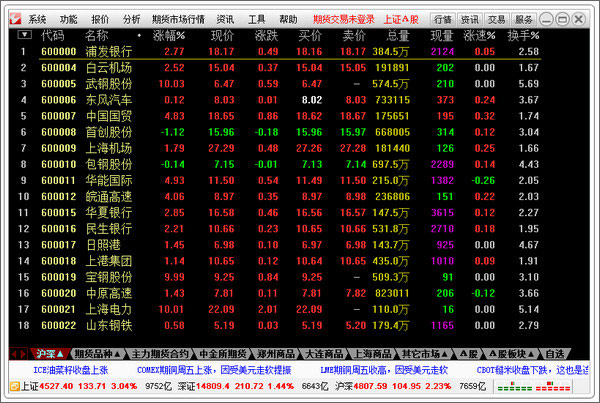Click the tab scroll right arrow
Screen dimensions: 600x403
pos(23,354)
